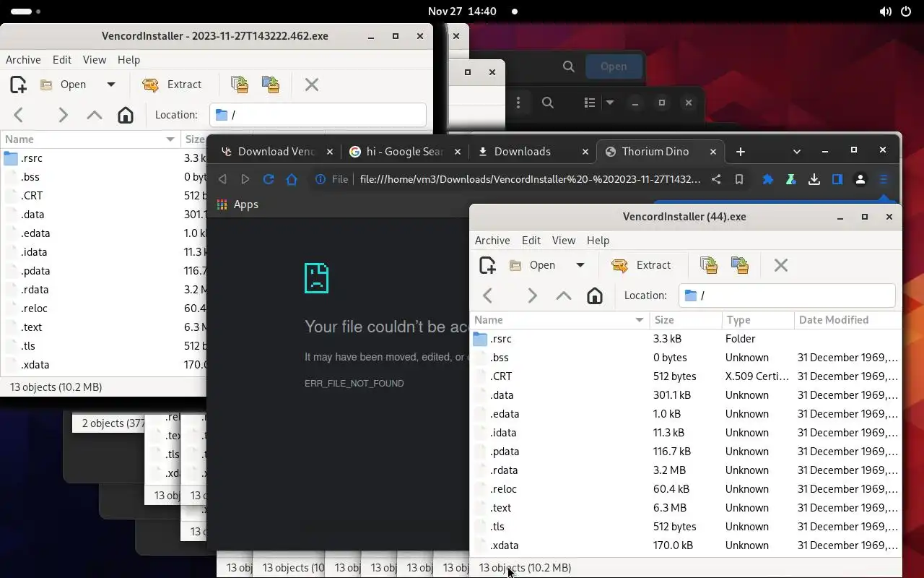
Task: Click add files icon in VencordInstaller (44).exe toolbar
Action: pyautogui.click(x=709, y=265)
